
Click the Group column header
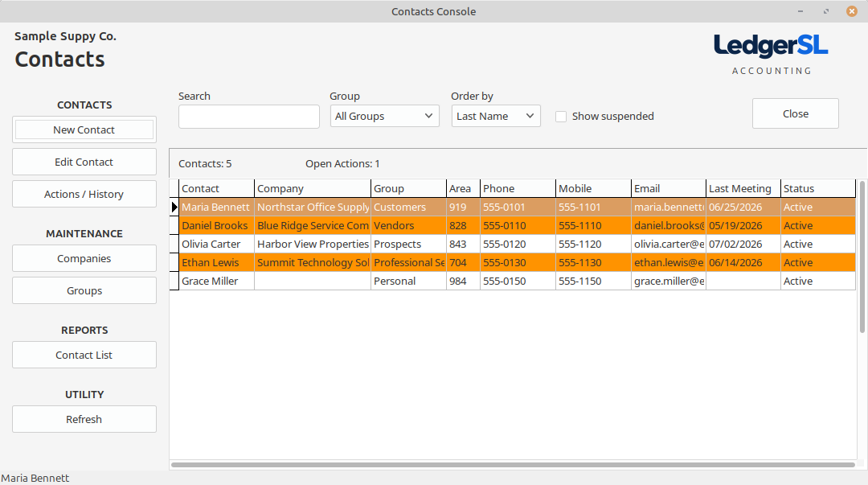coord(408,188)
